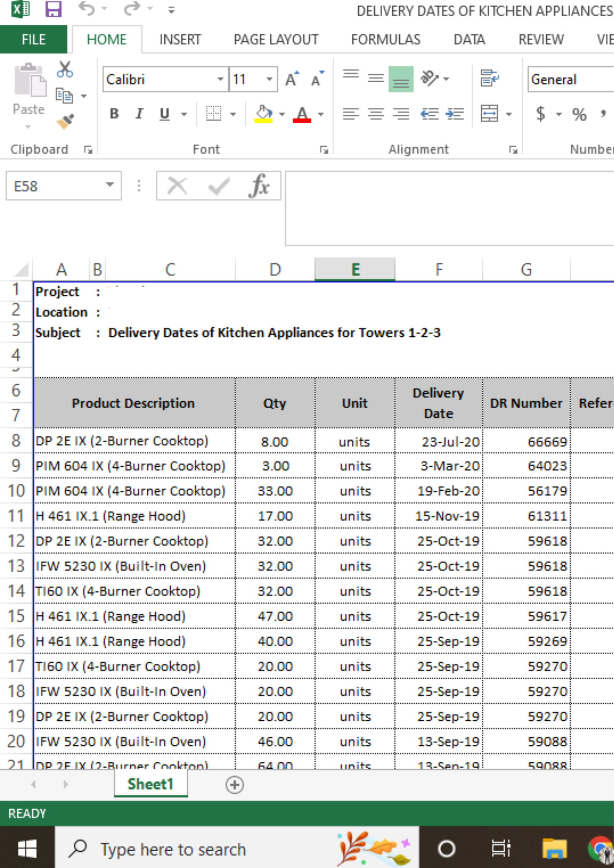The height and width of the screenshot is (868, 614).
Task: Click the Copy icon
Action: [64, 95]
